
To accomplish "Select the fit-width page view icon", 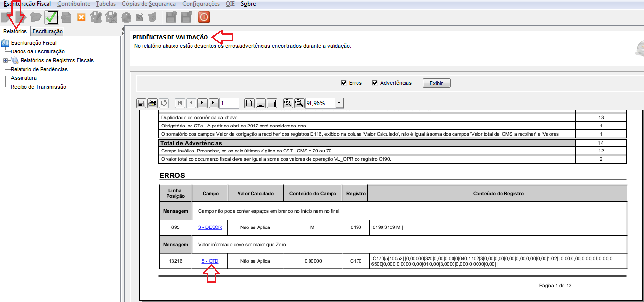I will pyautogui.click(x=272, y=103).
